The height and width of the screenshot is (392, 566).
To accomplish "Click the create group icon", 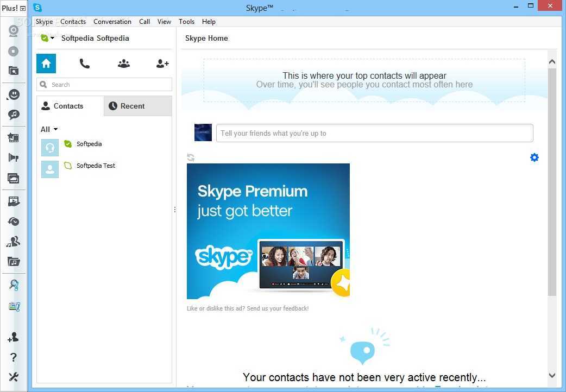I will pyautogui.click(x=124, y=64).
